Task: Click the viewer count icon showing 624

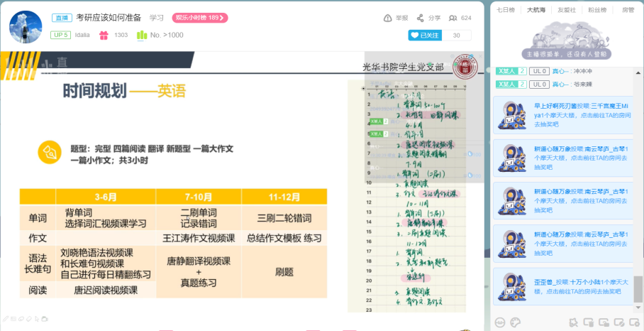Action: point(453,18)
